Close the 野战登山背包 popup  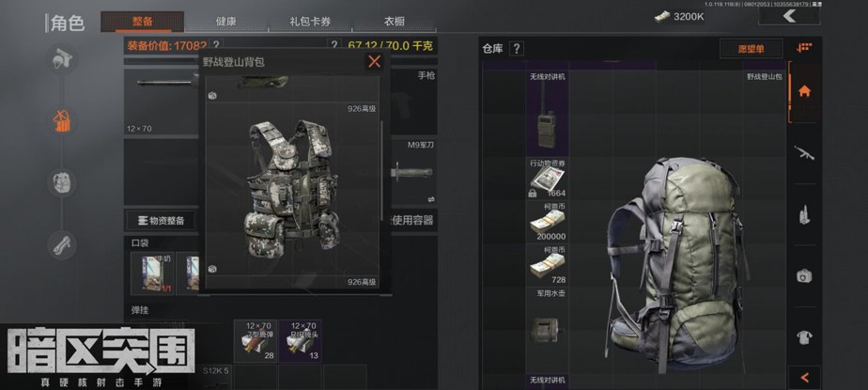click(x=374, y=61)
